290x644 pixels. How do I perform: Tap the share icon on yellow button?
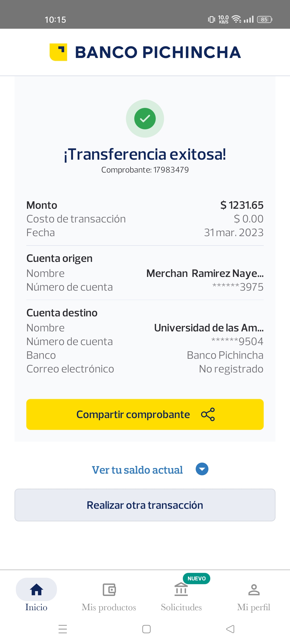[x=208, y=414]
